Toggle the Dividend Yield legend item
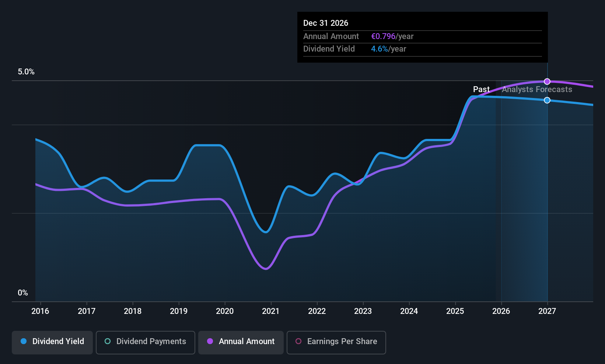The height and width of the screenshot is (364, 605). 52,342
